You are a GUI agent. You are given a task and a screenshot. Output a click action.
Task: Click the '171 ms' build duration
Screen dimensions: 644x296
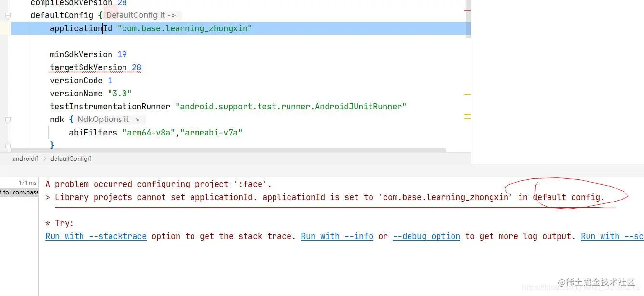pyautogui.click(x=27, y=183)
